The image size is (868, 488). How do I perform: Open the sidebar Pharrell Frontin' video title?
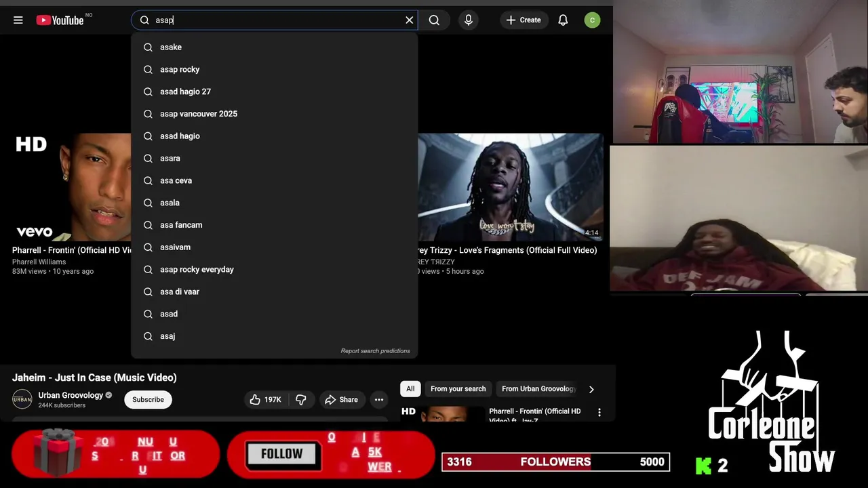point(535,415)
